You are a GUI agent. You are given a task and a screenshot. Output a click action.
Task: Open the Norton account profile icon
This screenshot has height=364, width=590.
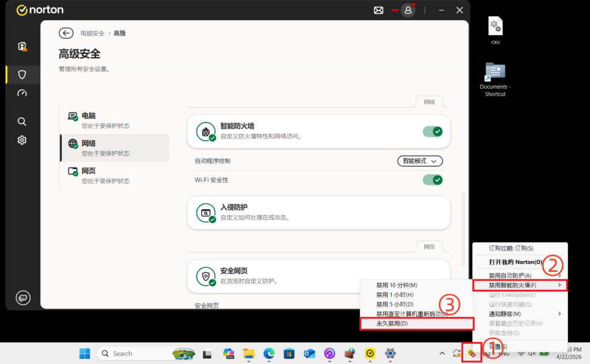pyautogui.click(x=408, y=10)
